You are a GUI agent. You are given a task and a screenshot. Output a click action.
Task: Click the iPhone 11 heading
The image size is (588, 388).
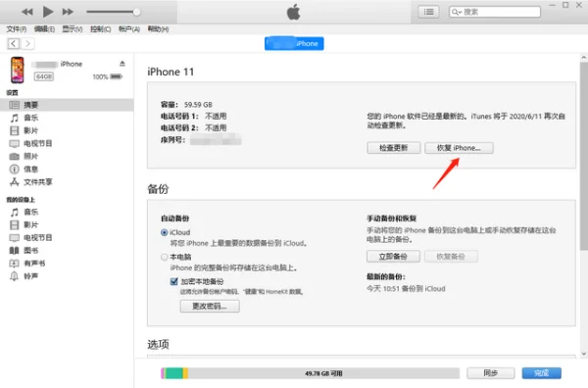click(171, 72)
